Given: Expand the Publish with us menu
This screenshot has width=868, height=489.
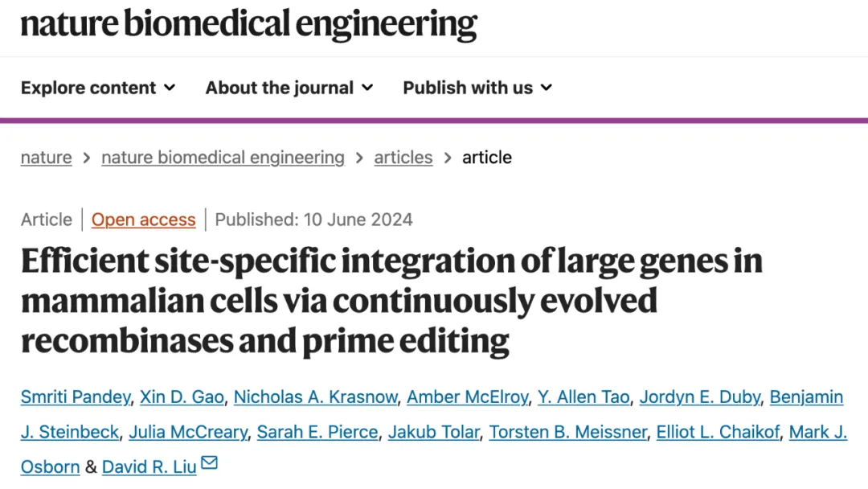Looking at the screenshot, I should tap(477, 88).
